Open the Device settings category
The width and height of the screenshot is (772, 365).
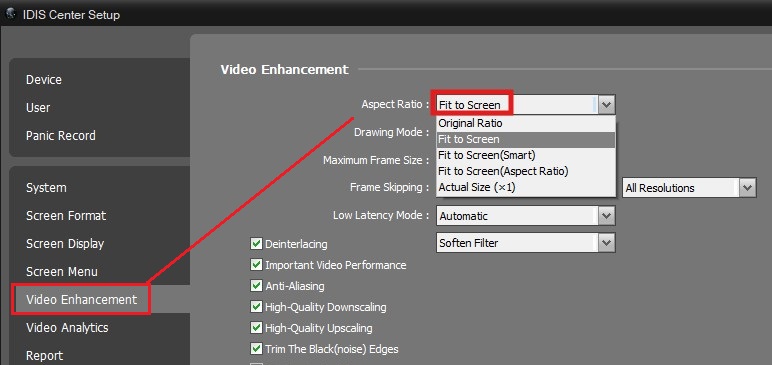(x=44, y=80)
